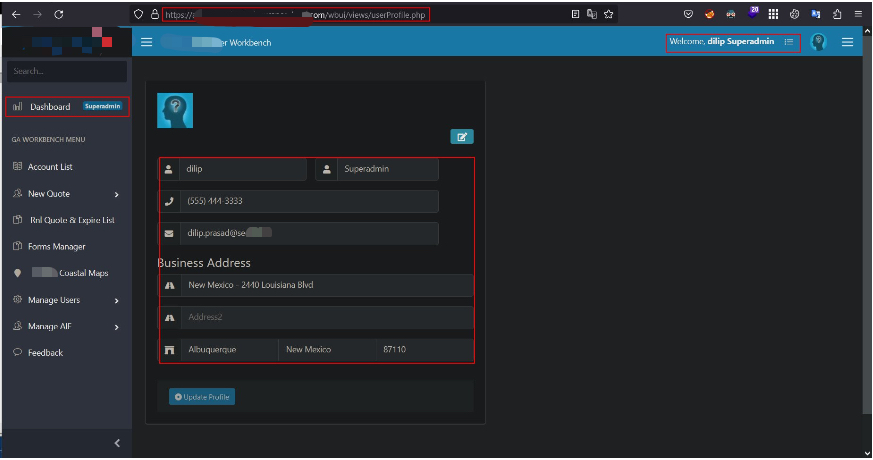Screen dimensions: 873x460
Task: Open the Feedback menu item
Action: [45, 353]
